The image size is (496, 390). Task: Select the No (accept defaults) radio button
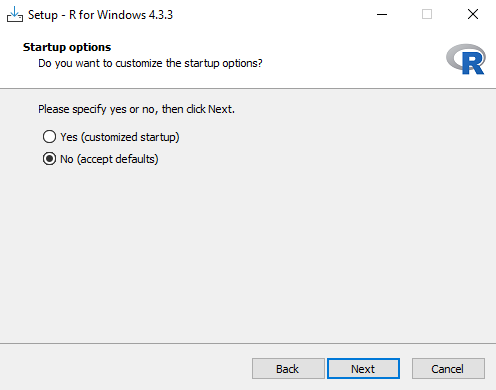[x=49, y=159]
